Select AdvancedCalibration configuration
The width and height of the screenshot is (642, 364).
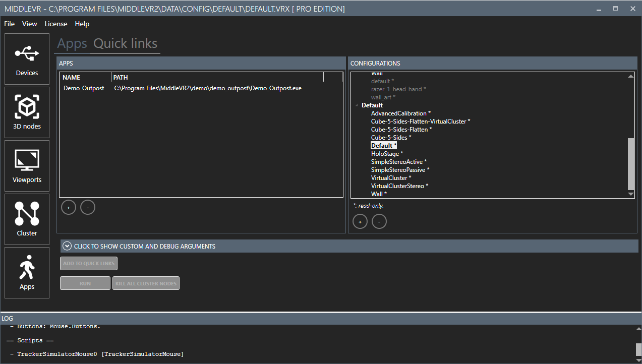point(401,113)
